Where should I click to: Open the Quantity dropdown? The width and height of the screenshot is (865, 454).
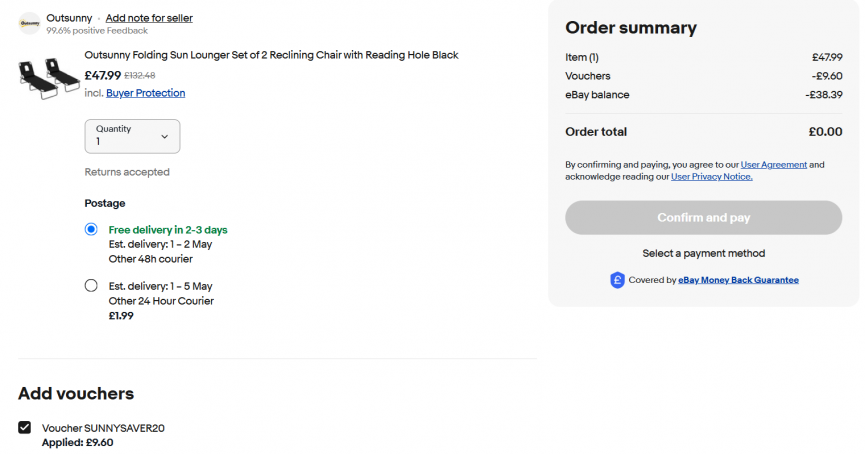tap(132, 136)
